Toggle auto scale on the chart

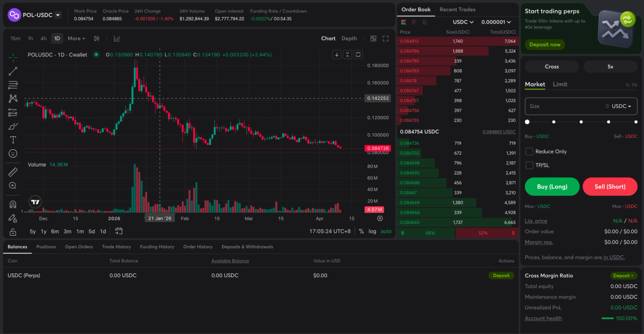click(386, 231)
